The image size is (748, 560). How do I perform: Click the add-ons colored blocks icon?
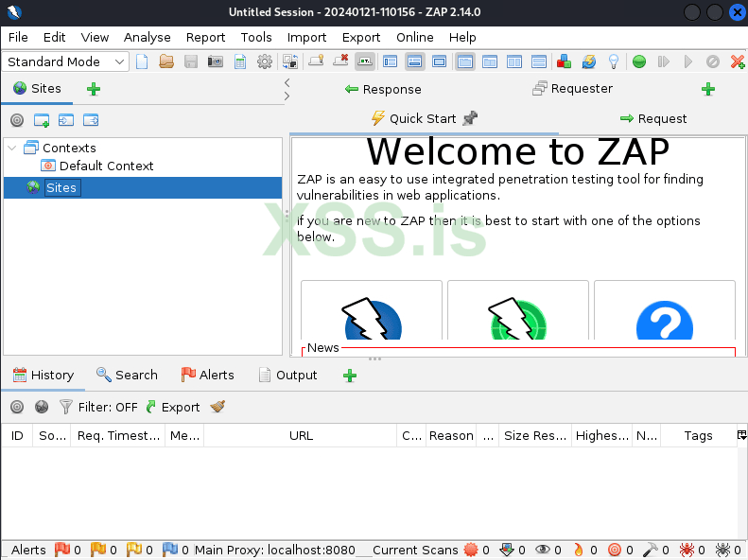[564, 61]
